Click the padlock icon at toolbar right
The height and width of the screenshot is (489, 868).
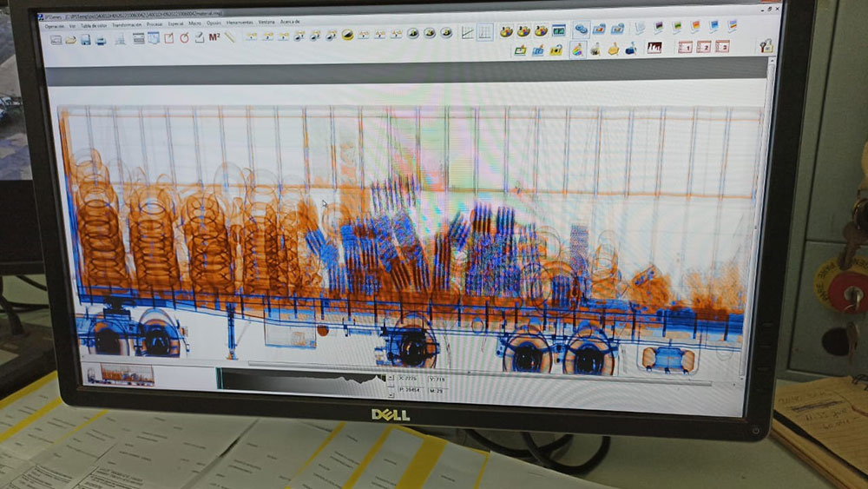click(x=766, y=46)
